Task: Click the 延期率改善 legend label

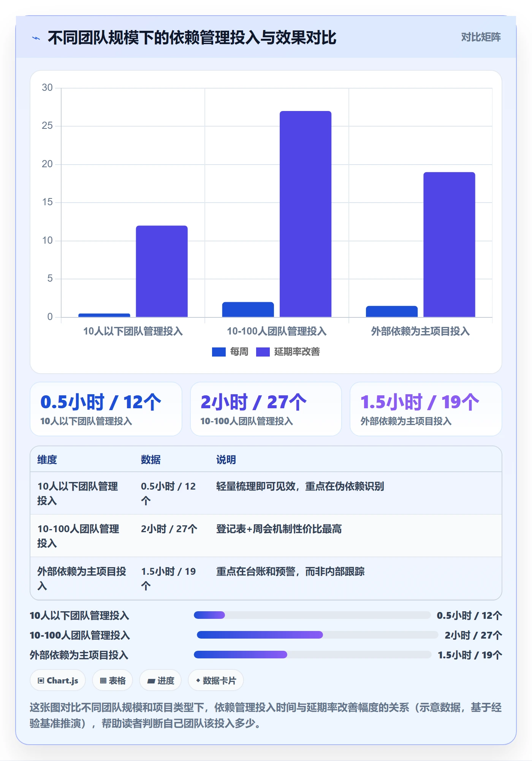Action: (297, 352)
